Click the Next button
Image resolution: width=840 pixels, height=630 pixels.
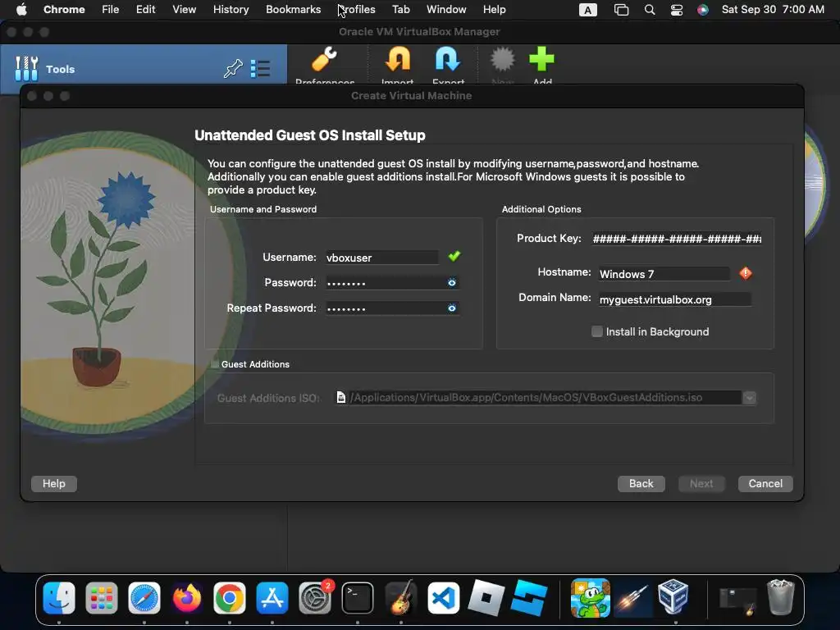[701, 484]
